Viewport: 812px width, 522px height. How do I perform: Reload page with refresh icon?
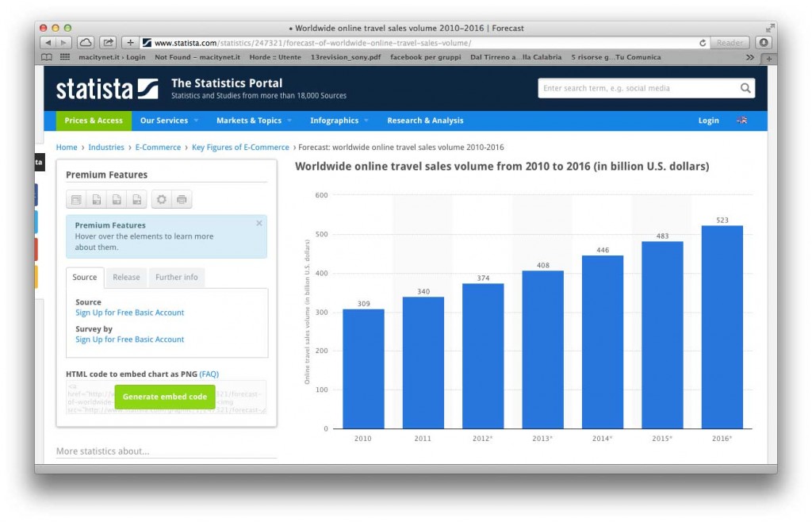(703, 43)
